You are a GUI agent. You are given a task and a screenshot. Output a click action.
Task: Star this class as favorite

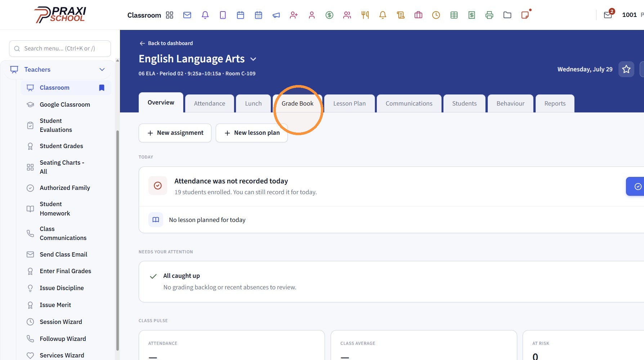(626, 69)
